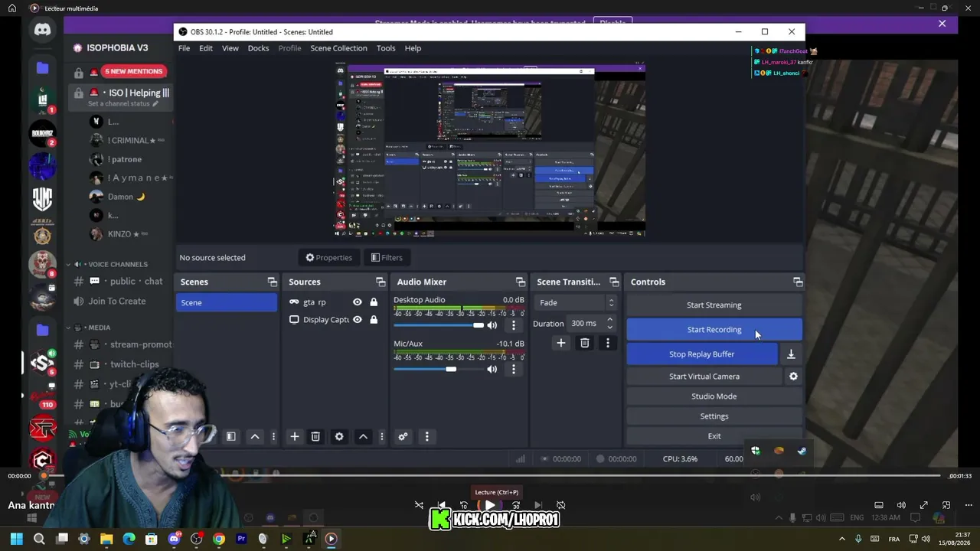Viewport: 980px width, 551px height.
Task: Skip back 10 seconds in the video
Action: [x=464, y=505]
